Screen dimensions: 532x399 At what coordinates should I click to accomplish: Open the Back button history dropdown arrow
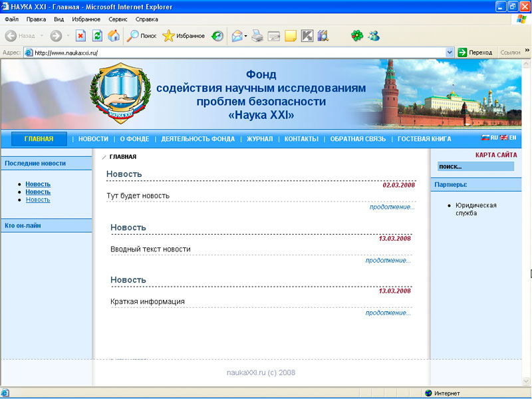(41, 36)
